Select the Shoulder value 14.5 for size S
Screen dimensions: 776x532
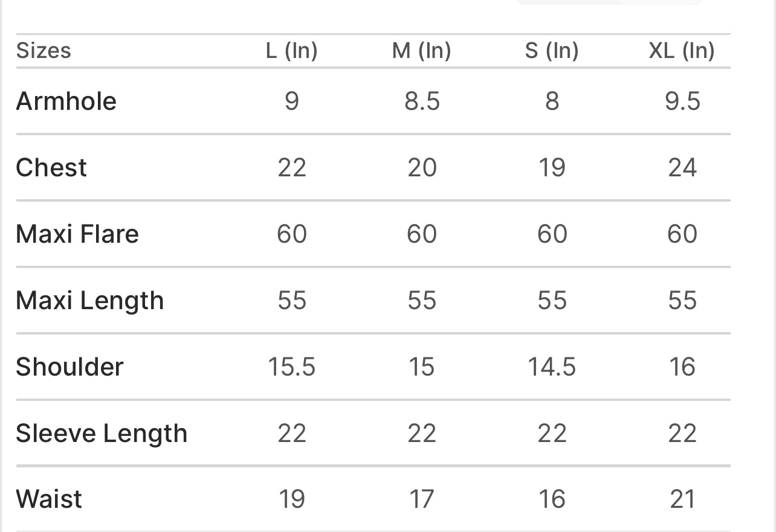pyautogui.click(x=552, y=367)
